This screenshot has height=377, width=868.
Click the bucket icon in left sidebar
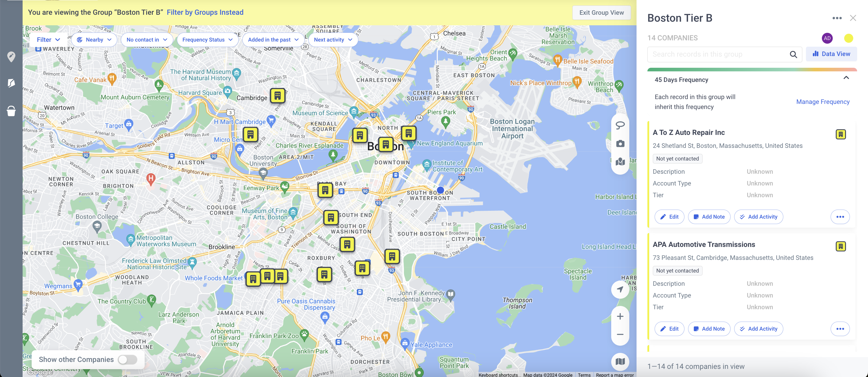point(11,111)
